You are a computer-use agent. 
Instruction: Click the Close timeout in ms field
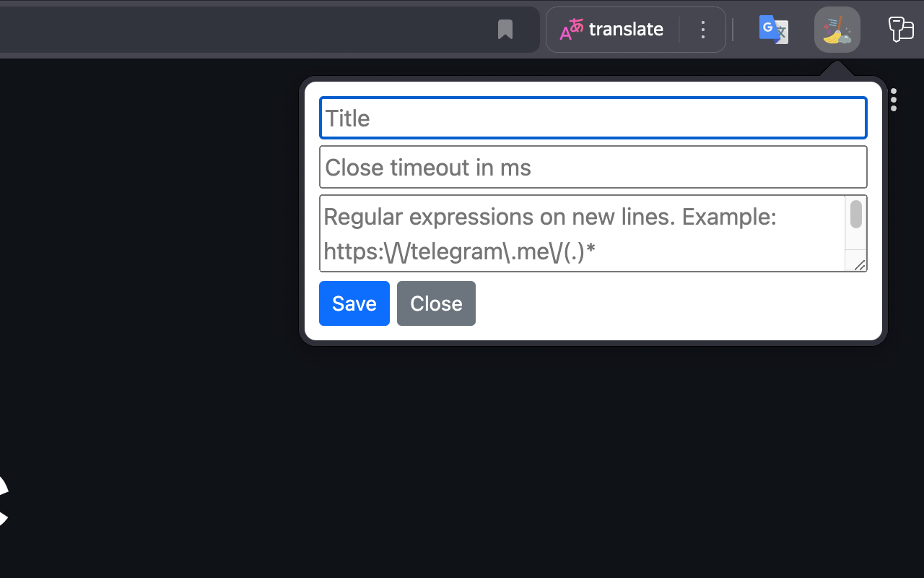click(x=593, y=167)
